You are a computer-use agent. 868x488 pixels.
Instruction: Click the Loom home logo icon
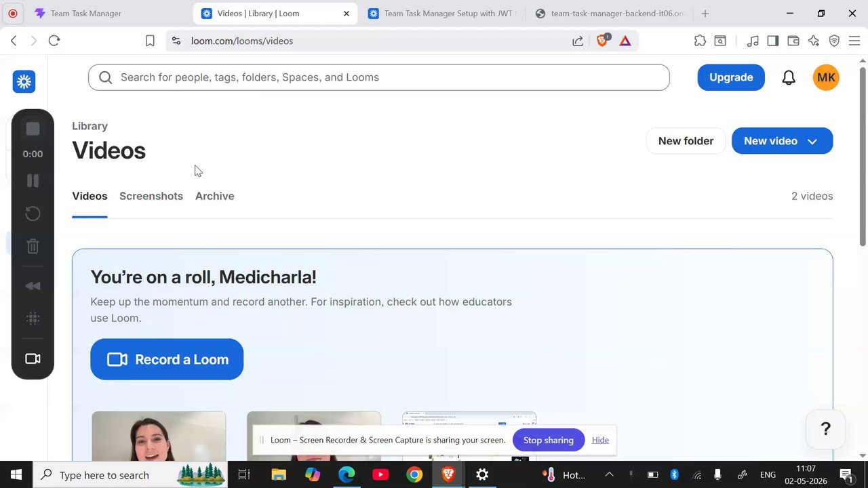pyautogui.click(x=24, y=81)
